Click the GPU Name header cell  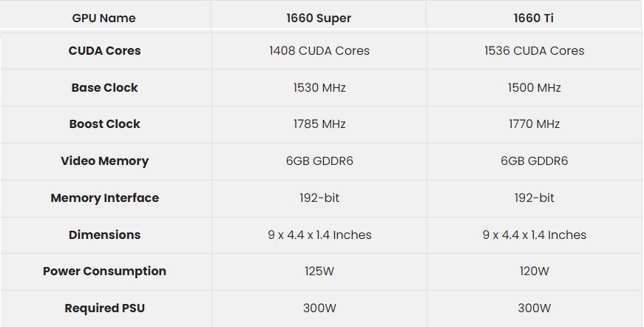coord(104,18)
